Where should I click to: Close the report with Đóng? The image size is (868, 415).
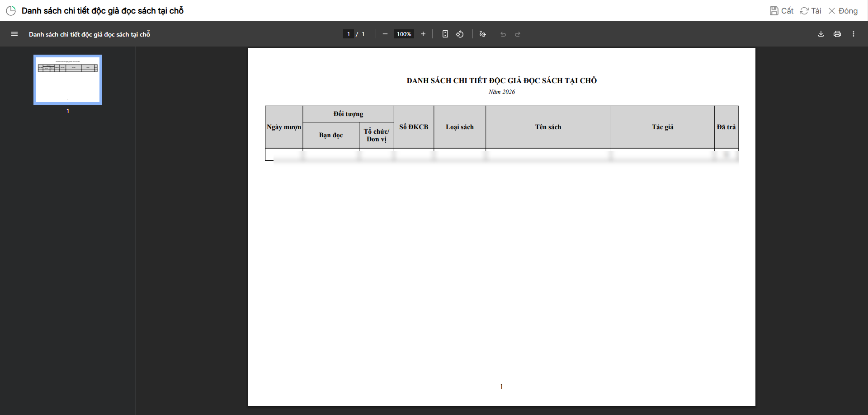843,11
